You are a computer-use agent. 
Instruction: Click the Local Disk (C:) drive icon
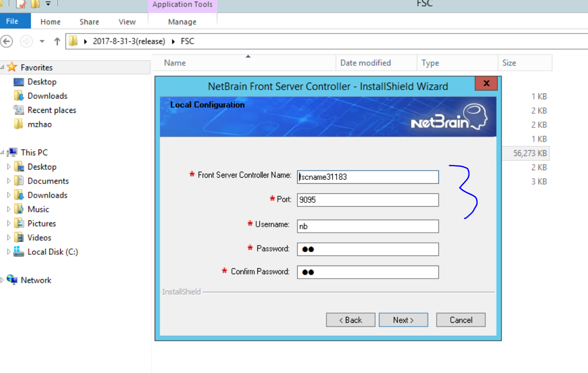19,252
